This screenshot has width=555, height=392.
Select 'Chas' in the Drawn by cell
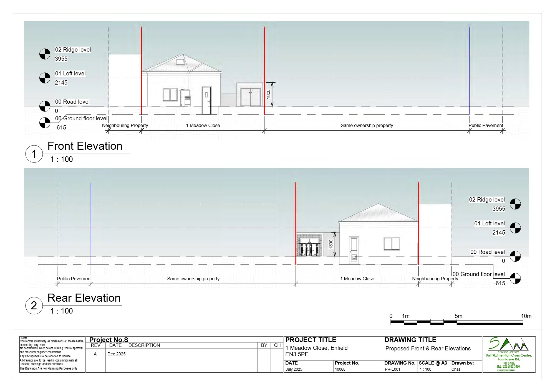click(456, 369)
